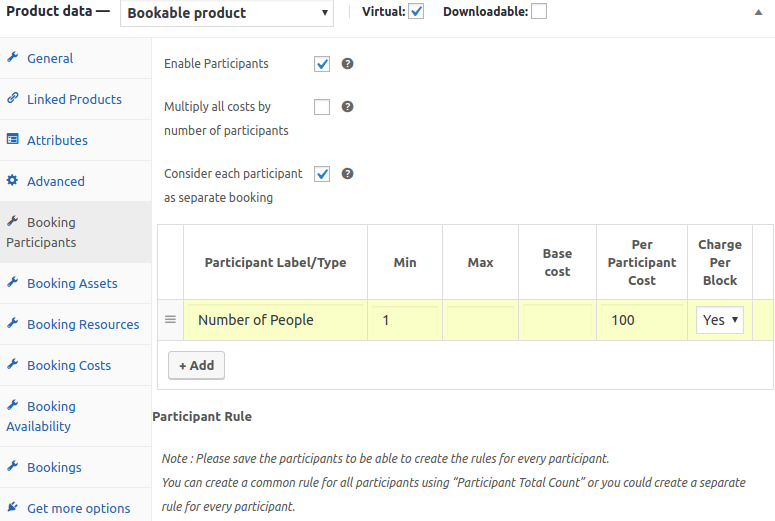775x521 pixels.
Task: Edit the Number of People label field
Action: tap(275, 320)
